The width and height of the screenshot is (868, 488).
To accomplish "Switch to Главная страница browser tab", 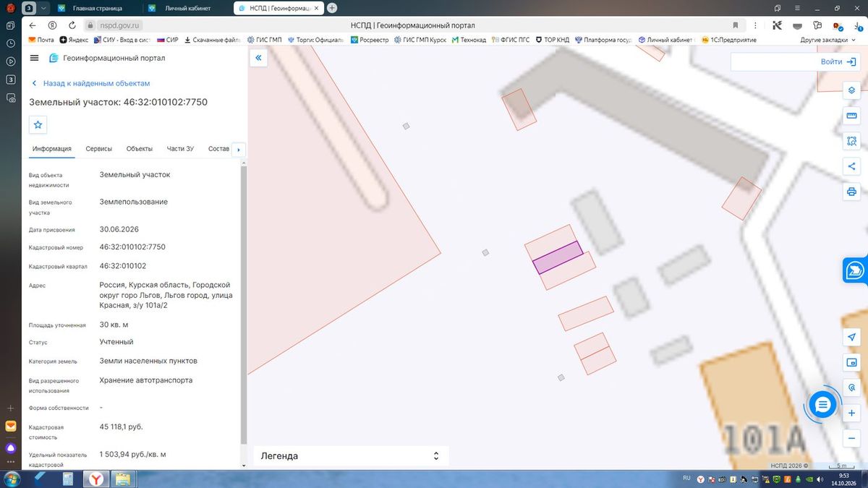I will [x=96, y=8].
